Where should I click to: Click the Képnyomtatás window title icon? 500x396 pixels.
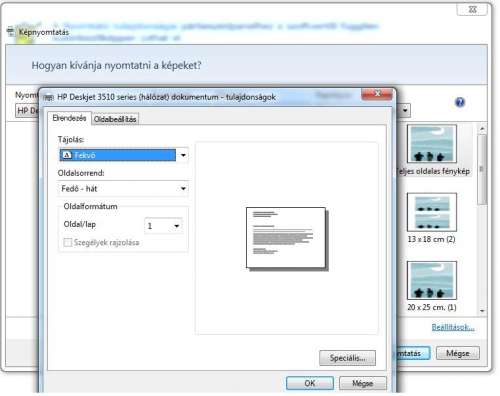click(x=11, y=32)
